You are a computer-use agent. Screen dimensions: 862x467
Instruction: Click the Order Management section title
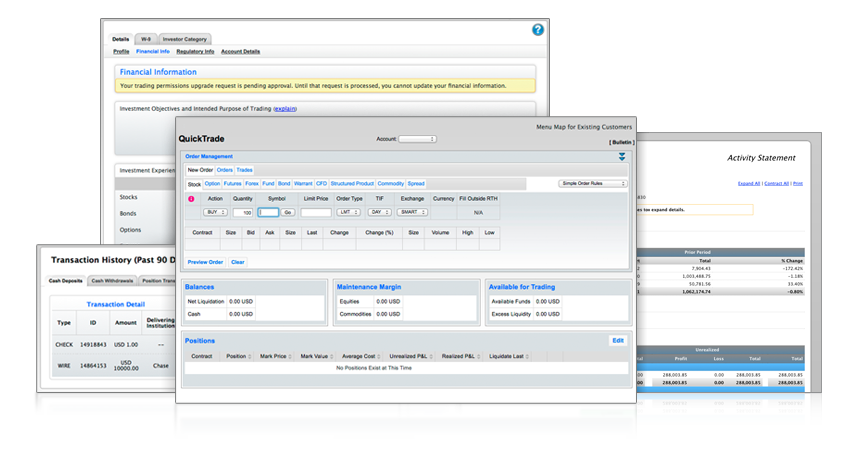pyautogui.click(x=209, y=157)
